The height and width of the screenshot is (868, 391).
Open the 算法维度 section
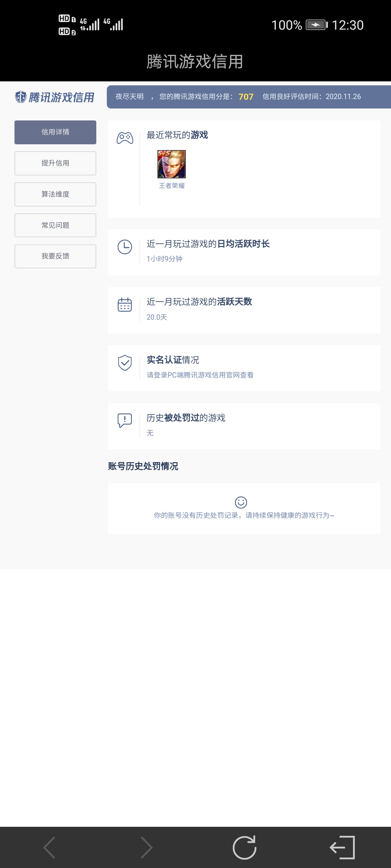tap(55, 194)
